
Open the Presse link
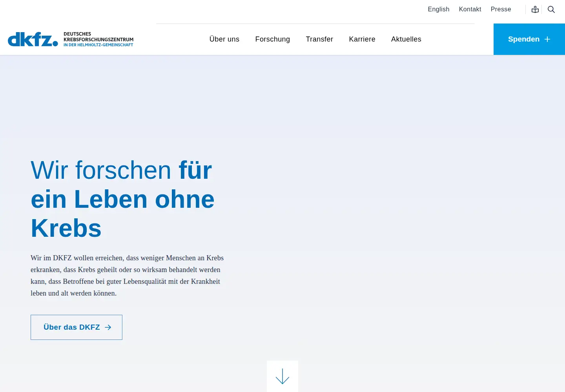tap(501, 9)
